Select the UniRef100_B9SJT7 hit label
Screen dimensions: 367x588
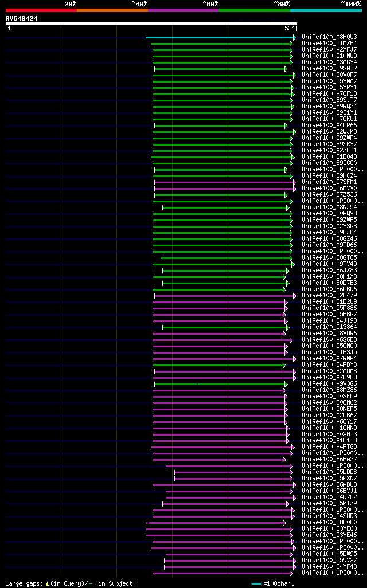tap(330, 100)
